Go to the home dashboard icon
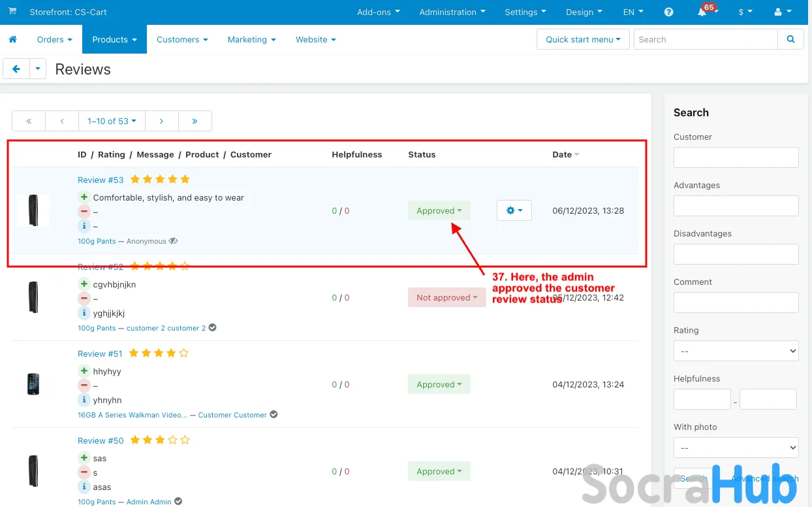The image size is (812, 507). 12,40
